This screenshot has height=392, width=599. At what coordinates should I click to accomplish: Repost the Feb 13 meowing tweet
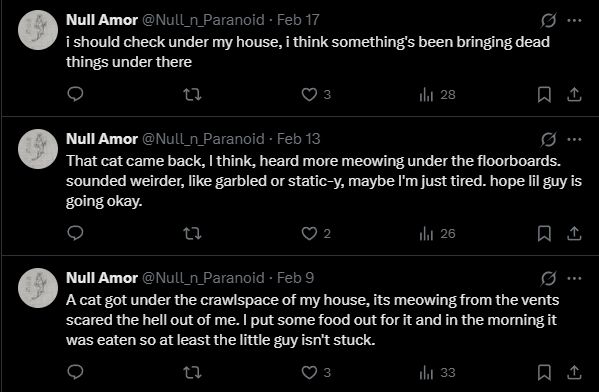click(192, 233)
